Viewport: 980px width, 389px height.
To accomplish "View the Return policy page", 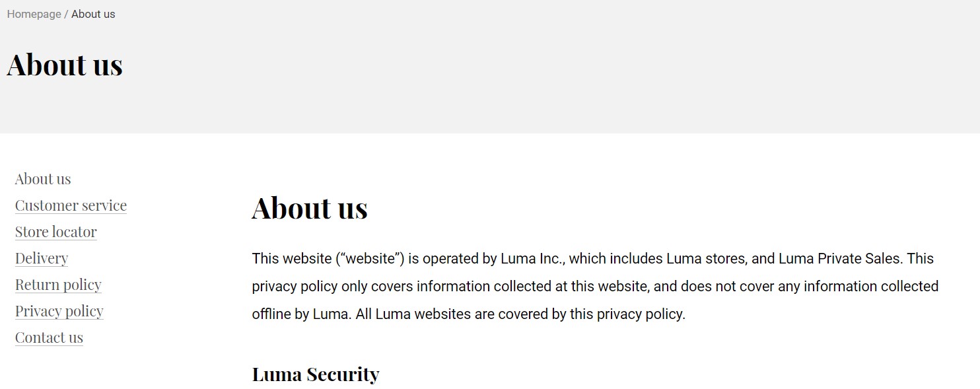I will [x=58, y=285].
